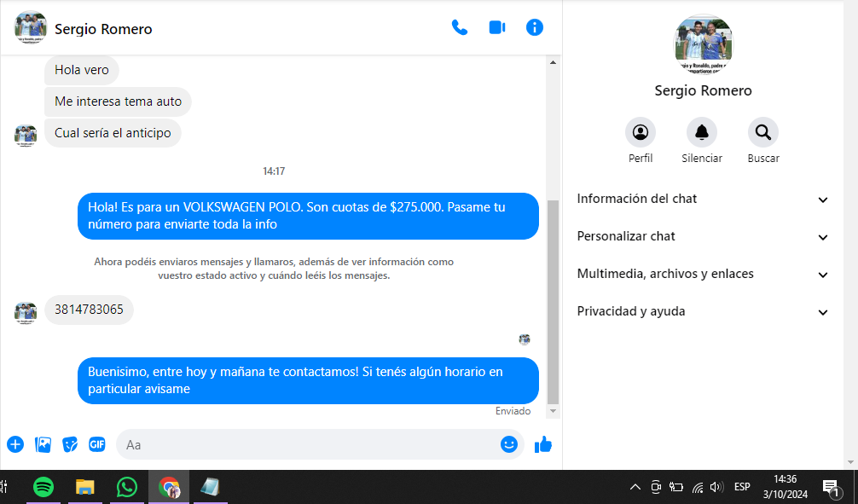Choose a sticker to send
The height and width of the screenshot is (504, 858).
(x=70, y=444)
